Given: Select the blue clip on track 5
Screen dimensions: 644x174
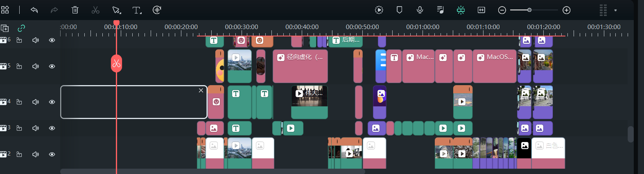Looking at the screenshot, I should [381, 66].
